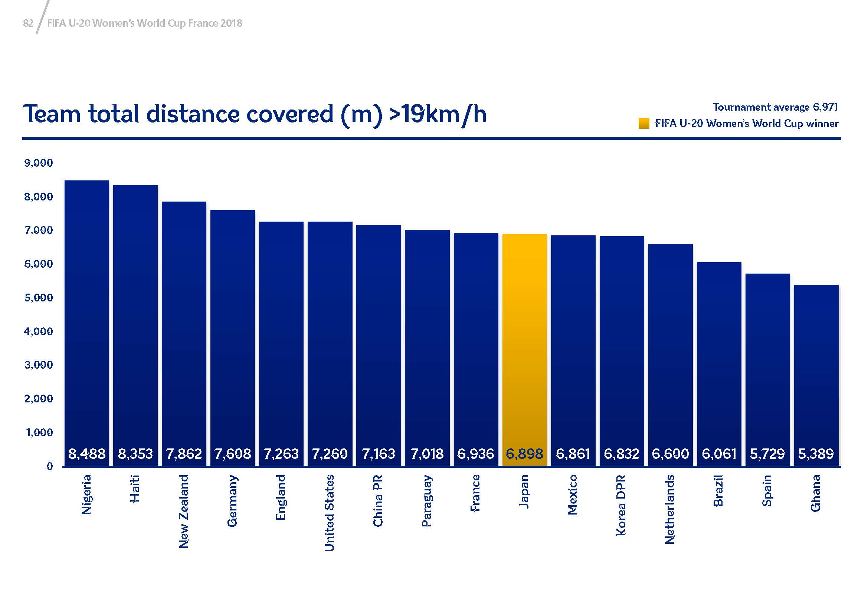Click the United States axis label
868x614 pixels.
[x=329, y=513]
